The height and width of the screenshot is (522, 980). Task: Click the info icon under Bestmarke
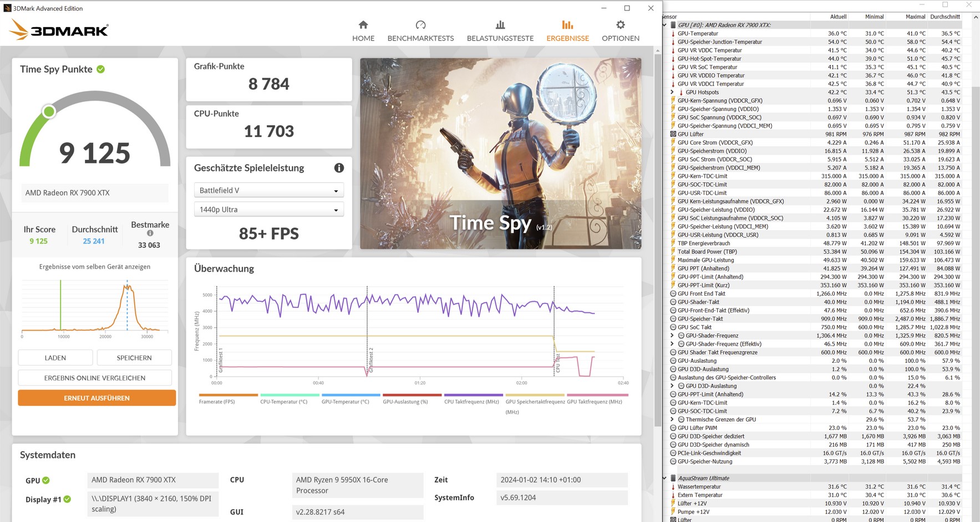(150, 234)
